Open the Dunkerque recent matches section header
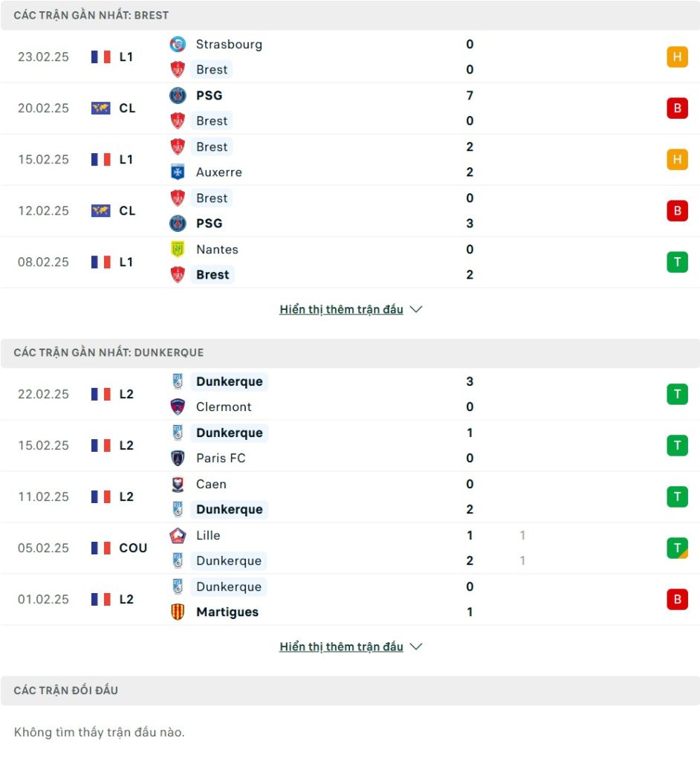The height and width of the screenshot is (761, 700). pos(108,352)
